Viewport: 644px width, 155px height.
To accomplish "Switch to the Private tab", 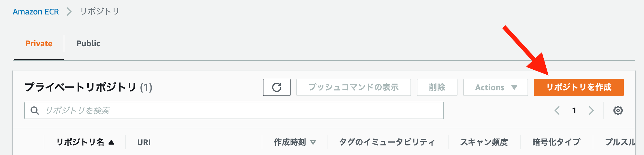I will tap(39, 43).
